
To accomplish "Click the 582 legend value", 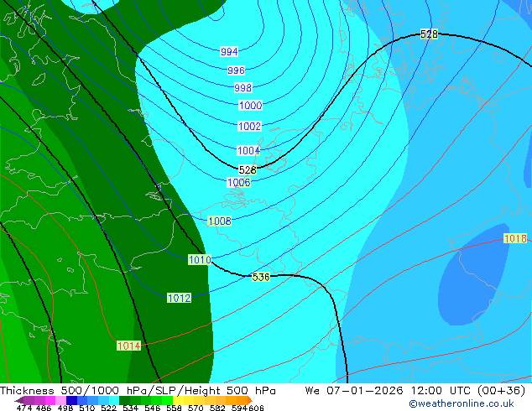I will click(x=217, y=408).
